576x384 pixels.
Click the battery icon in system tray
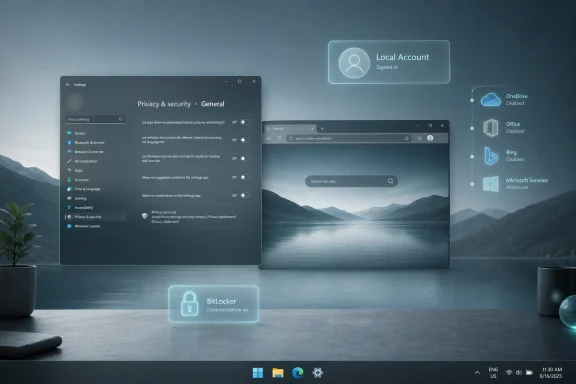coord(529,373)
